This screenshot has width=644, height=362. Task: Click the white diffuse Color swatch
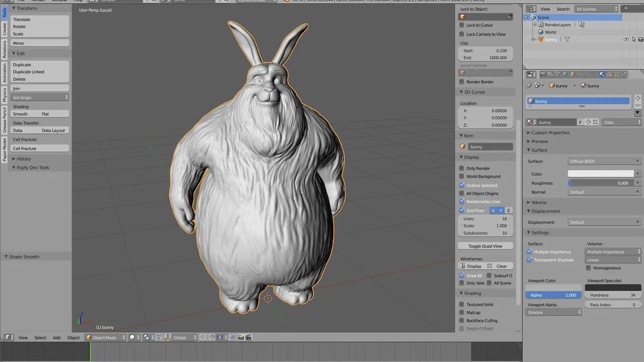click(601, 174)
